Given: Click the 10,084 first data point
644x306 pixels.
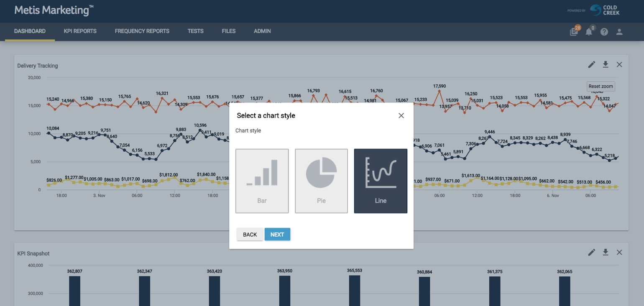Looking at the screenshot, I should pyautogui.click(x=49, y=133).
